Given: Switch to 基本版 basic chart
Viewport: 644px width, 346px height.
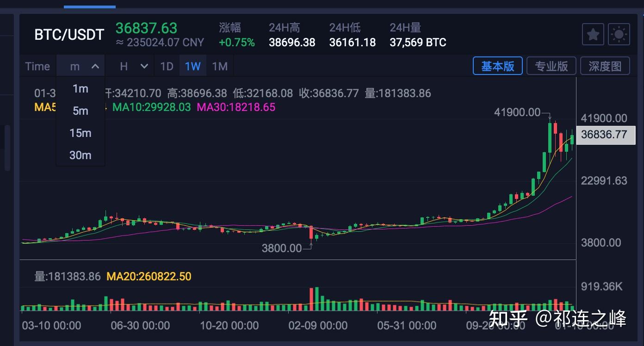Looking at the screenshot, I should [x=498, y=66].
